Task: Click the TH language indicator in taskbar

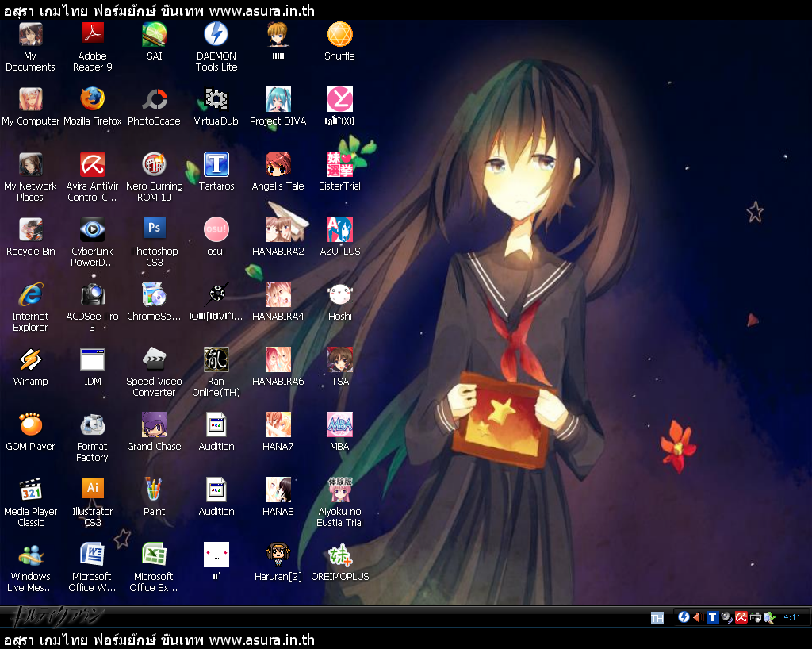Action: coord(657,617)
